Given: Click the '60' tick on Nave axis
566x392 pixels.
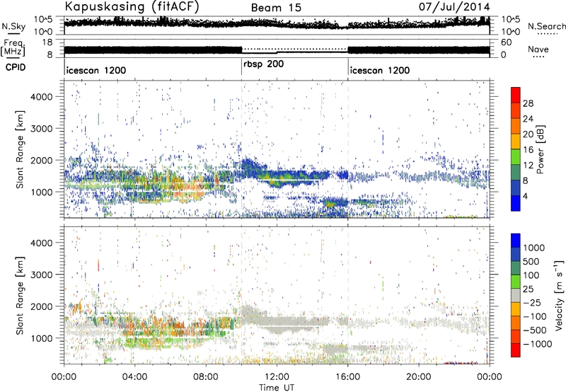Looking at the screenshot, I should pos(507,42).
